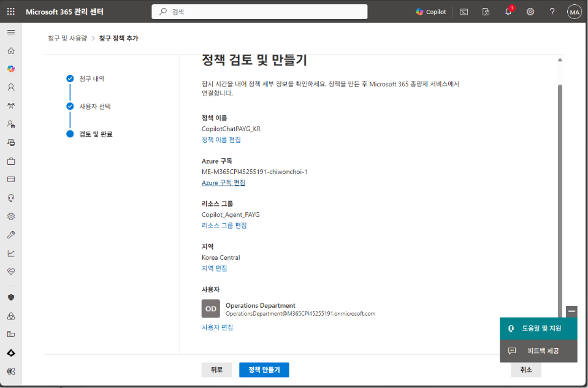Open the Health heart sidebar icon
588x388 pixels.
[11, 272]
